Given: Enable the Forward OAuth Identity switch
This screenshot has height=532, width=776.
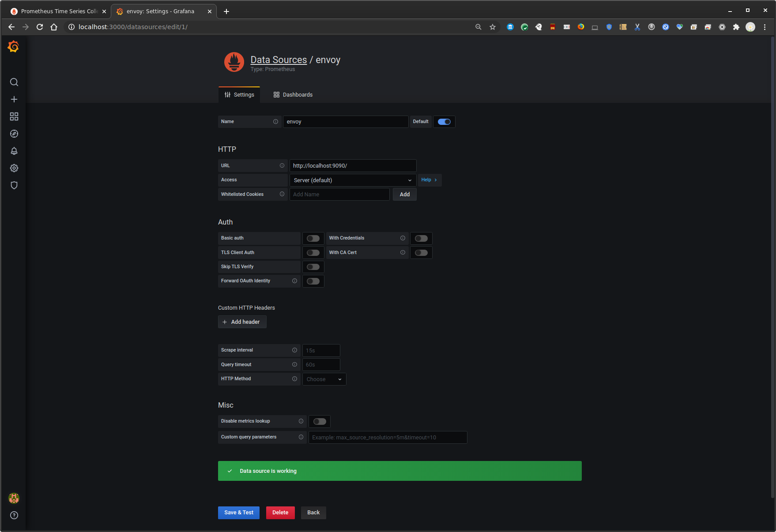Looking at the screenshot, I should pyautogui.click(x=313, y=281).
